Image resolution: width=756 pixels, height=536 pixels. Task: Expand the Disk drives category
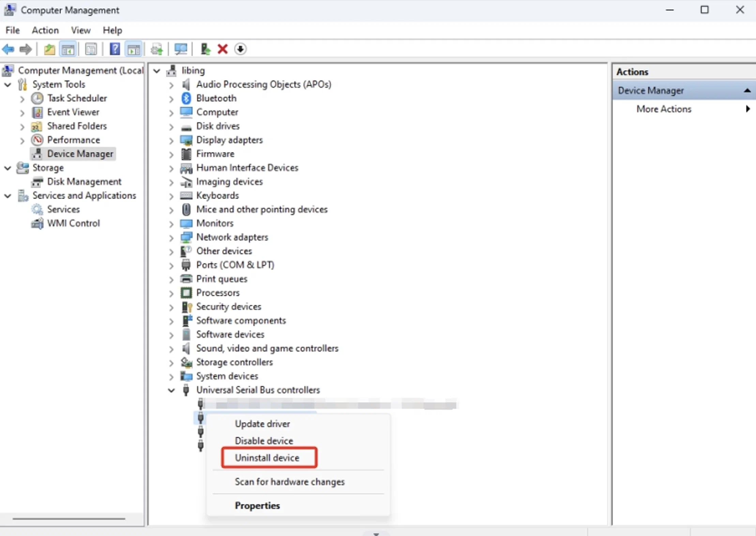click(171, 126)
